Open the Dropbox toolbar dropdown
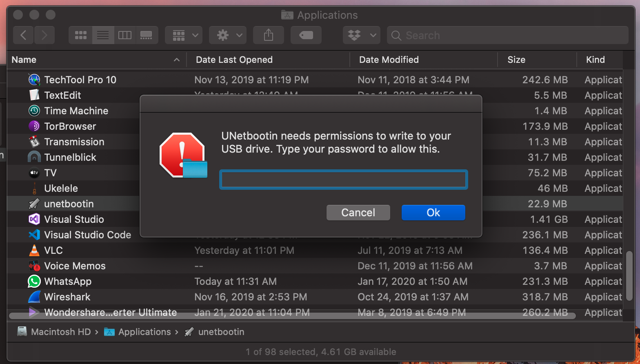 tap(362, 35)
